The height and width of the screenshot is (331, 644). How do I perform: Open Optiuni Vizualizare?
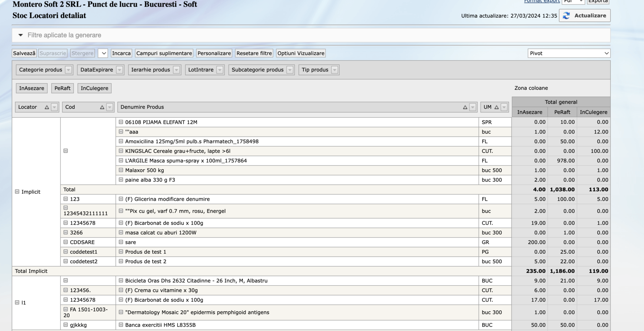301,53
